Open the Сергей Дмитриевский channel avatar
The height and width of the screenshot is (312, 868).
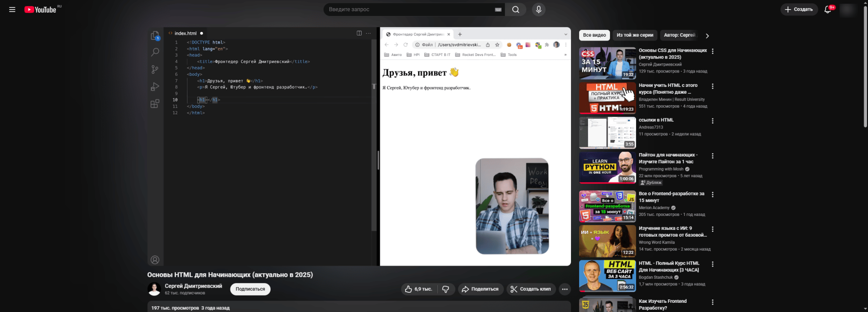154,289
